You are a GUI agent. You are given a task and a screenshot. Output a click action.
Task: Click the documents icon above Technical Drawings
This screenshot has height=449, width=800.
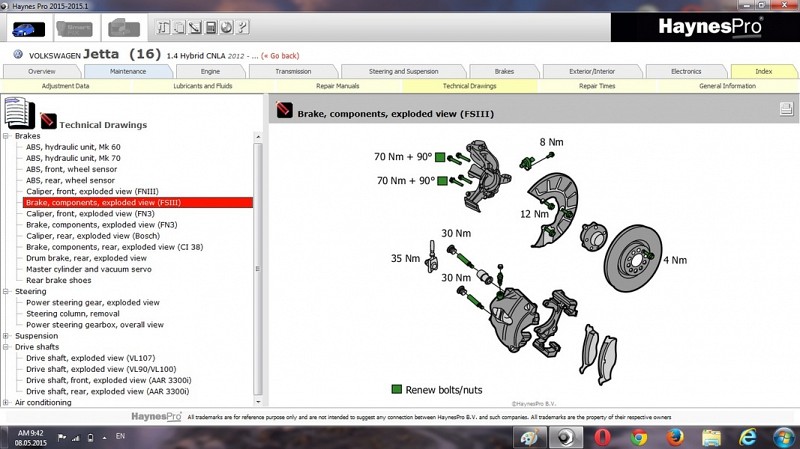tap(19, 113)
